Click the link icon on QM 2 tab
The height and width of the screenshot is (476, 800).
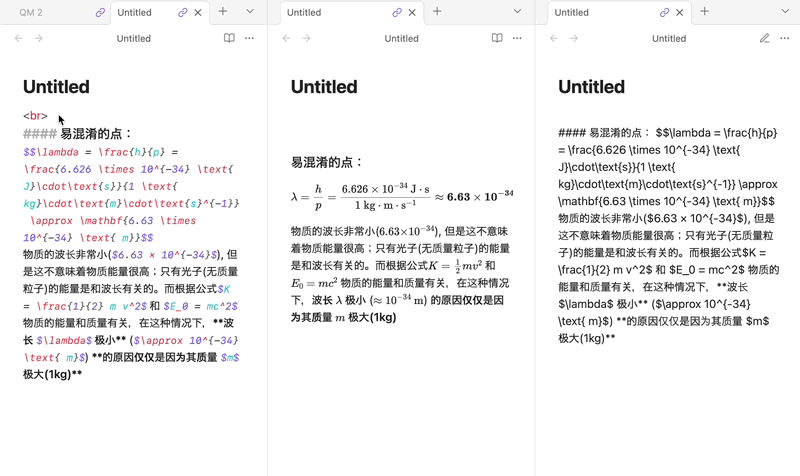point(99,13)
